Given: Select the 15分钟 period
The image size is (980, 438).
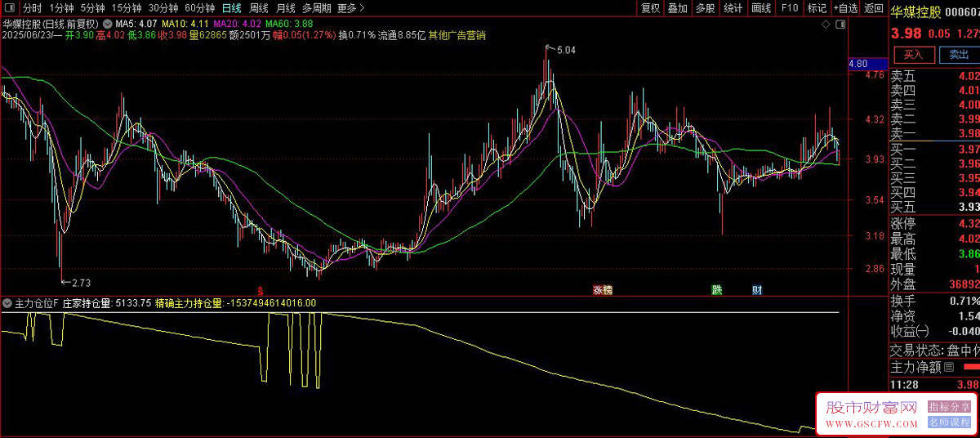Looking at the screenshot, I should tap(127, 8).
